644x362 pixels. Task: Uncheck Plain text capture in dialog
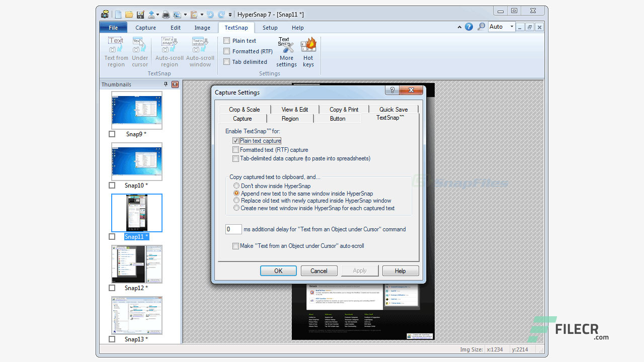point(235,141)
